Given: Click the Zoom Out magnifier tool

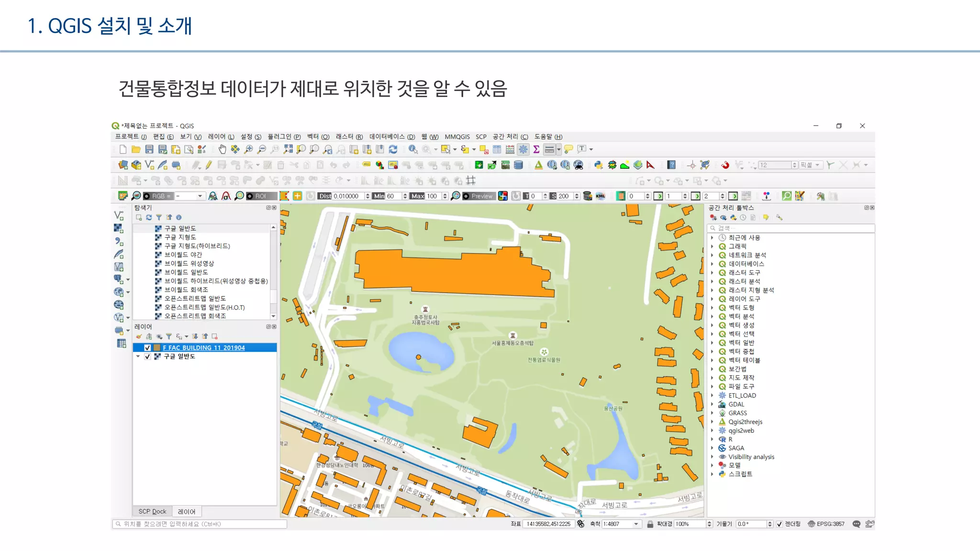Looking at the screenshot, I should (x=262, y=150).
